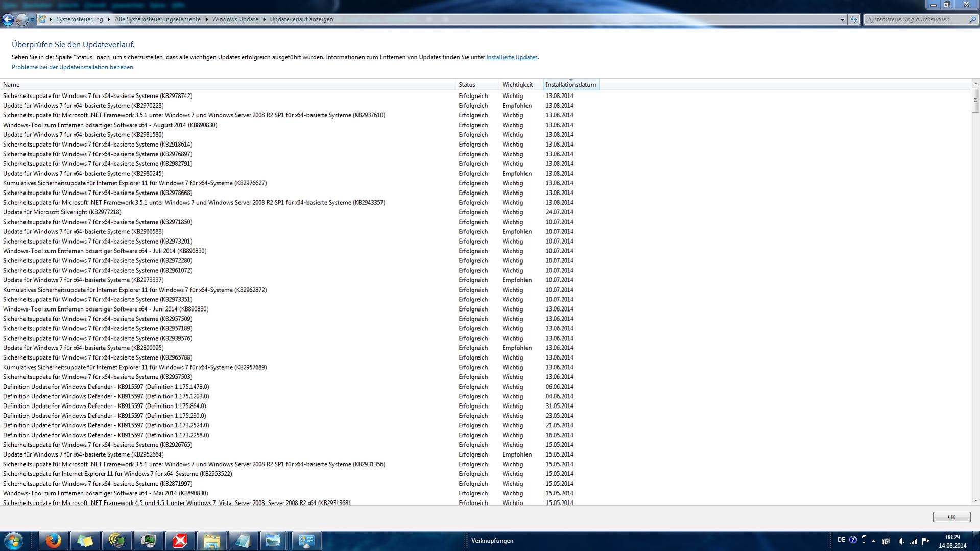Open the network signal tray icon
The width and height of the screenshot is (980, 551).
pos(914,541)
